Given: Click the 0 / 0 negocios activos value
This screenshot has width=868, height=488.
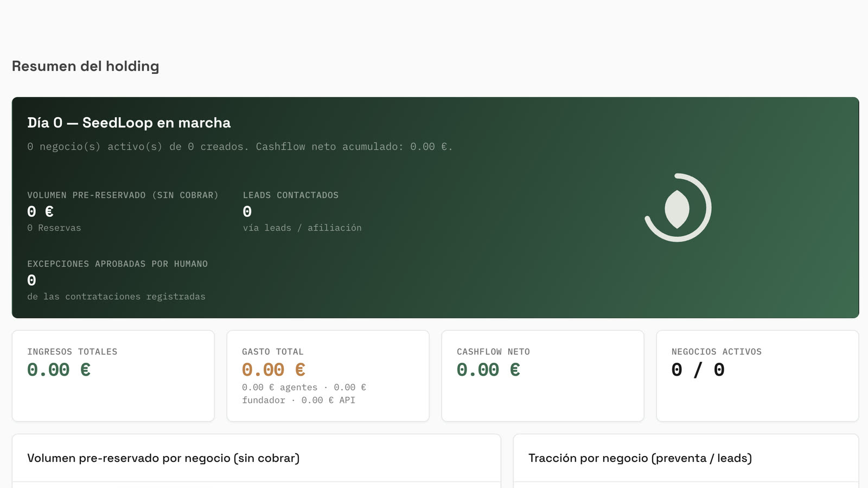Looking at the screenshot, I should pyautogui.click(x=698, y=370).
